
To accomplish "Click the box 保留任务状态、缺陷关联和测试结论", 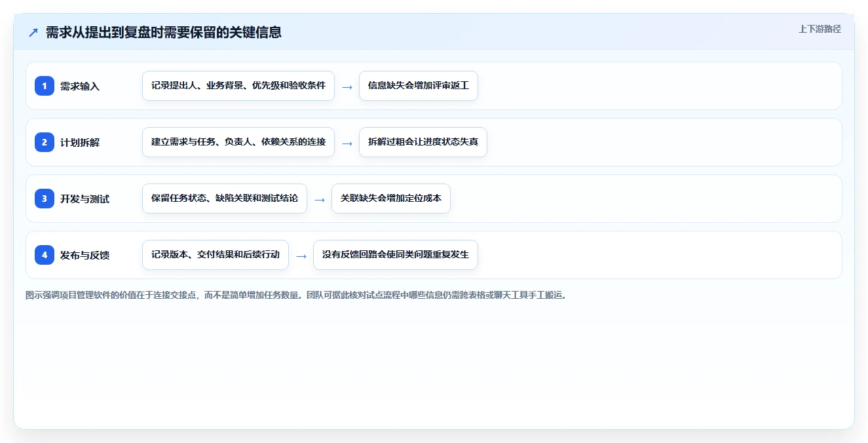I will [x=225, y=199].
